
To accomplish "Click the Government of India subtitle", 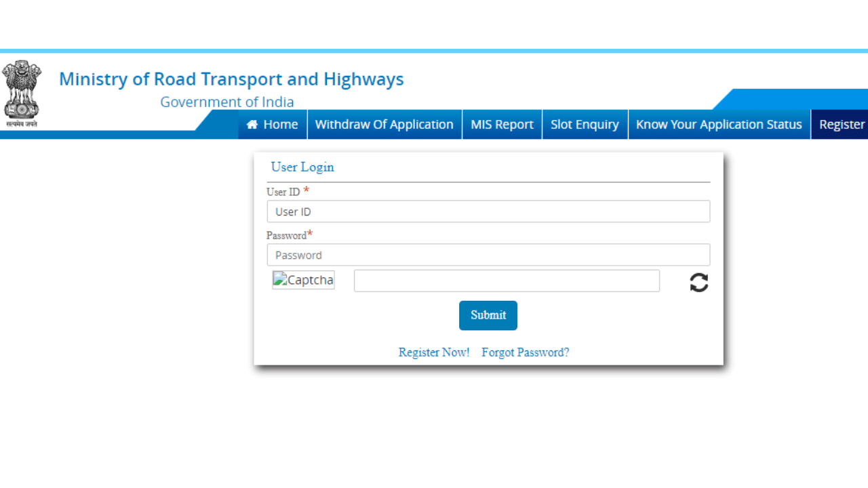I will (x=227, y=102).
